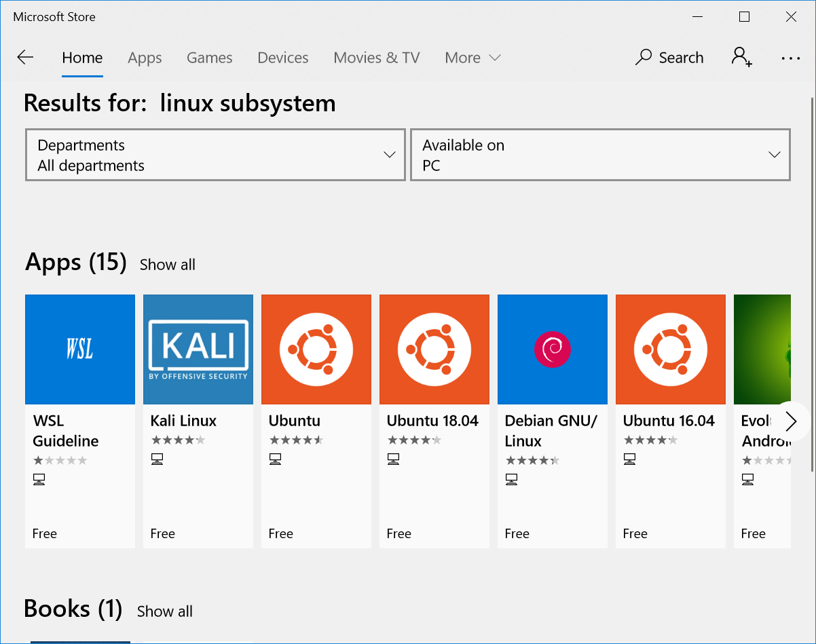Click the Free price under WSL Guideline
The width and height of the screenshot is (816, 644).
point(45,533)
